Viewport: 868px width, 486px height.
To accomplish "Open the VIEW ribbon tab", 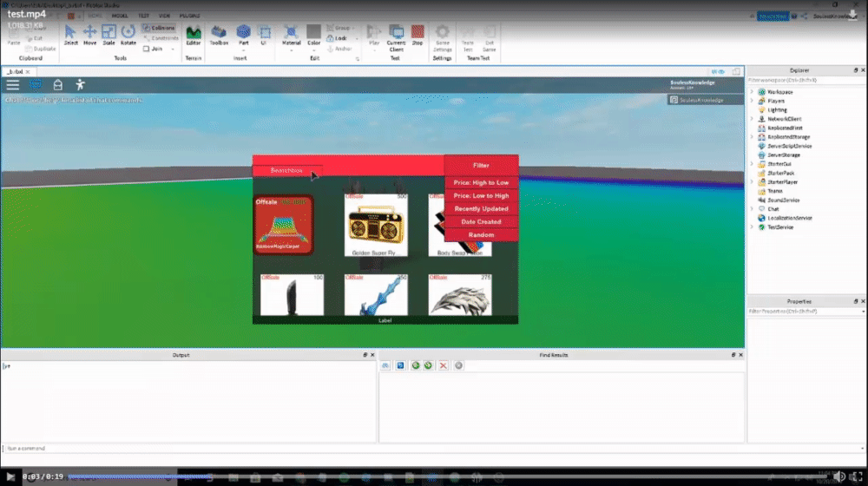I will 164,16.
